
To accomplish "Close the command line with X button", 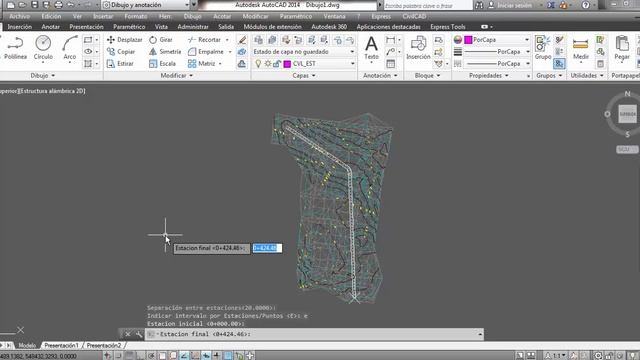I will [x=128, y=334].
